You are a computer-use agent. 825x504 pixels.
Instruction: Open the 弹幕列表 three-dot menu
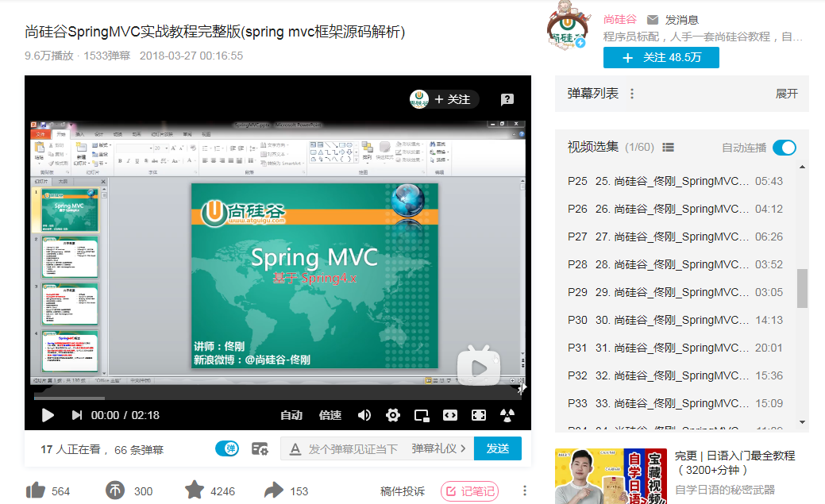click(x=631, y=93)
